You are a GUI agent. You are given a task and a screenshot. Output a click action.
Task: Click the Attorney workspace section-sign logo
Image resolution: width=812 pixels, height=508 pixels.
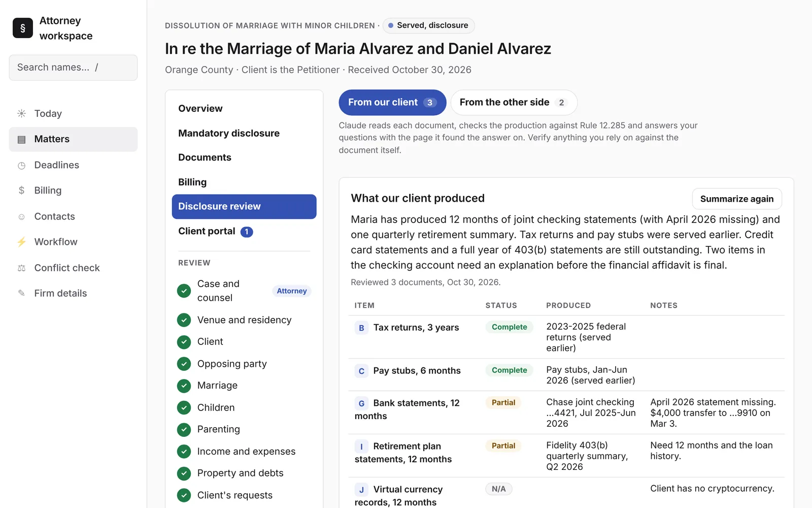tap(23, 28)
